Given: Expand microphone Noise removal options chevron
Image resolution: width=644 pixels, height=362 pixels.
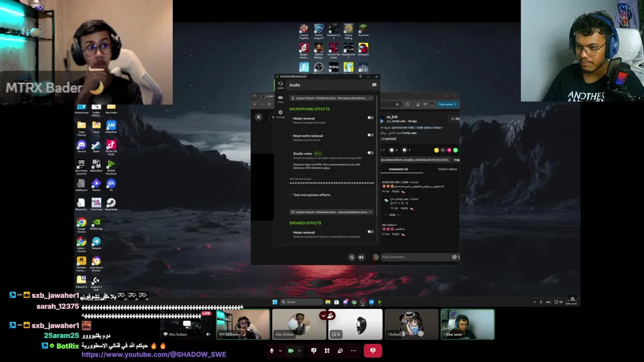Looking at the screenshot, I should click(x=291, y=119).
